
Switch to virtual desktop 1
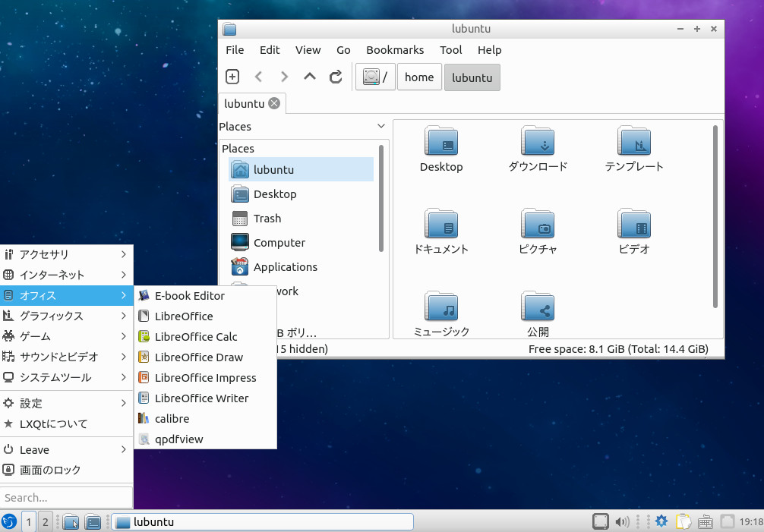click(x=28, y=522)
